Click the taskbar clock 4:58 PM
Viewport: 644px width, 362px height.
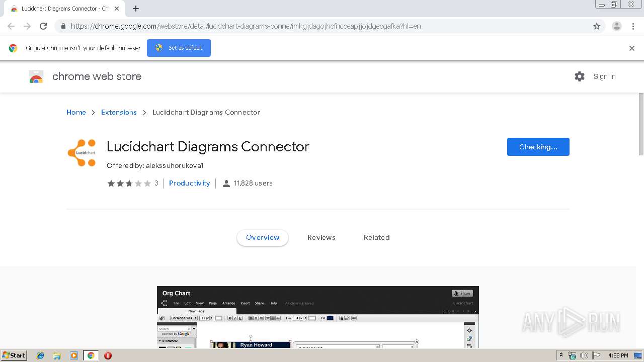pos(618,355)
